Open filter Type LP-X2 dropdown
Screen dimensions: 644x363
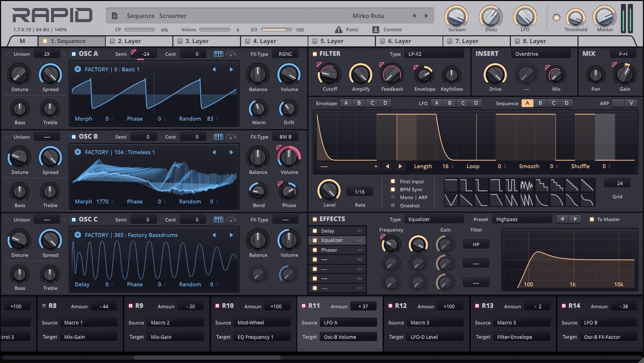click(x=434, y=54)
